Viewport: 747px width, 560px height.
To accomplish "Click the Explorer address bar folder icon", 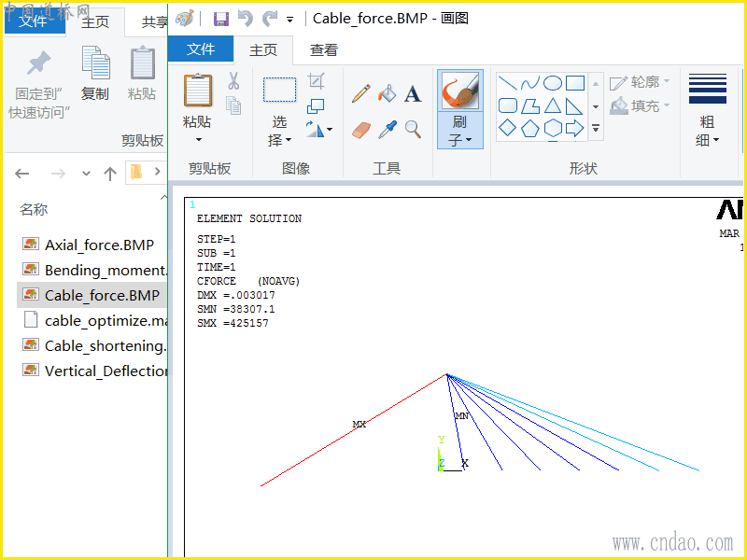I will 136,172.
